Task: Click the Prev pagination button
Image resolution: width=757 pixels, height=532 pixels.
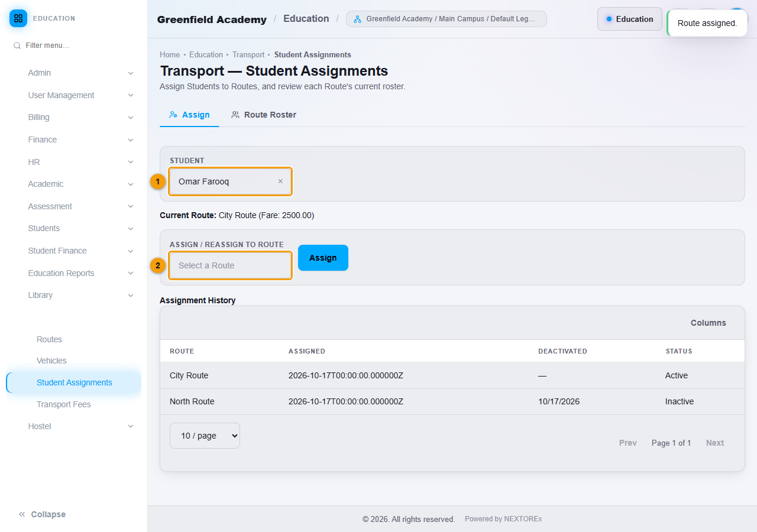Action: [x=628, y=443]
